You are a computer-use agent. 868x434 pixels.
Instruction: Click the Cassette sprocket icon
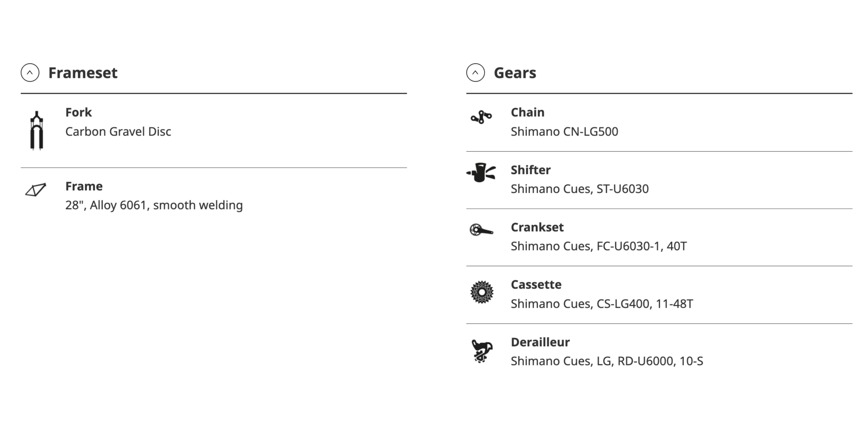tap(482, 292)
